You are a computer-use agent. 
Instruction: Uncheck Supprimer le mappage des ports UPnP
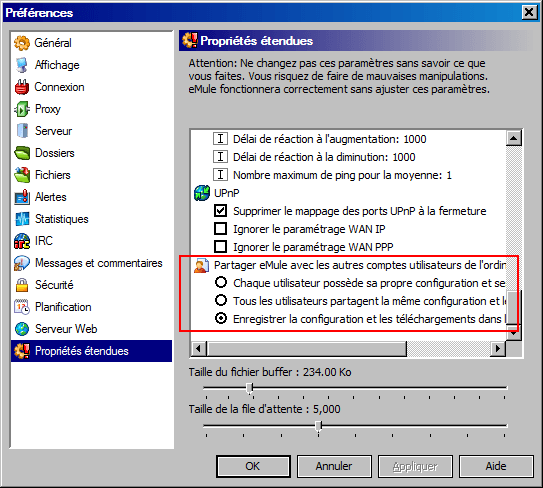pos(221,211)
